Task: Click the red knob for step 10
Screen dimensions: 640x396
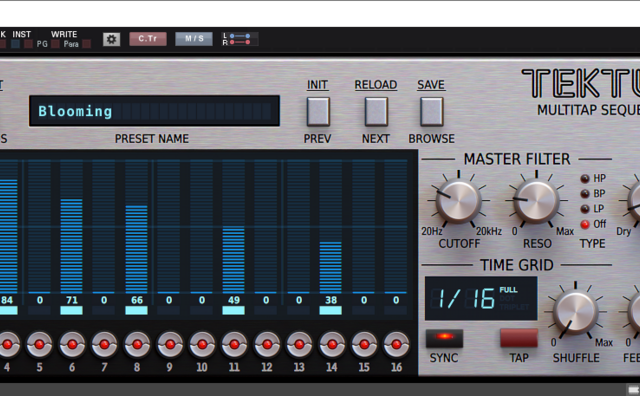Action: 202,344
